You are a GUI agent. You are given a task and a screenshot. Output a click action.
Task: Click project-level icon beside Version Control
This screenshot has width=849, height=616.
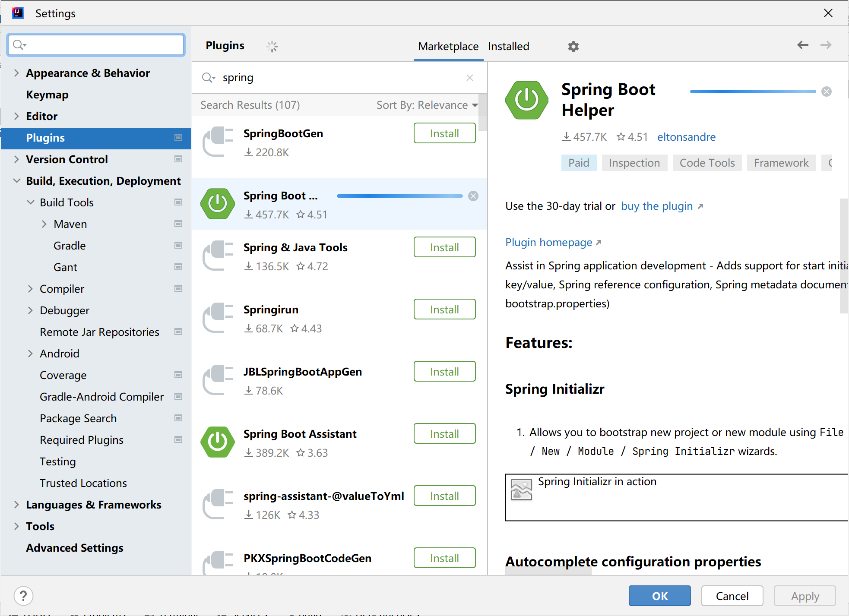click(178, 159)
